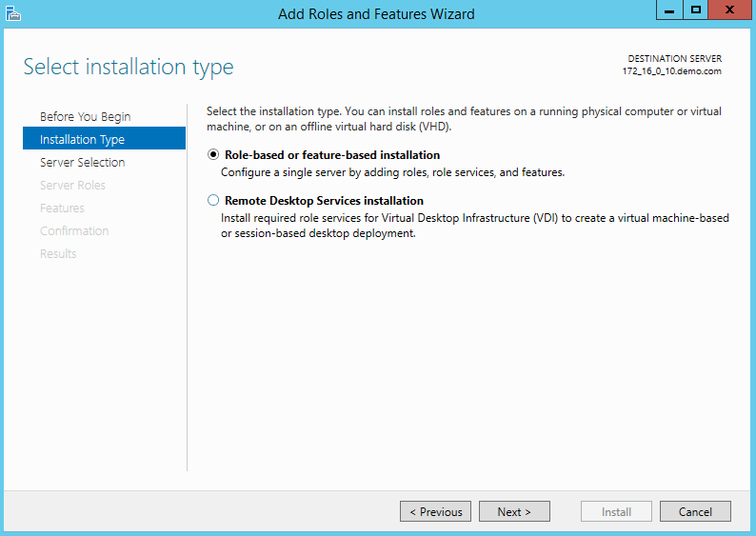Select Role-based or feature-based installation option
This screenshot has height=536, width=756.
pyautogui.click(x=213, y=155)
